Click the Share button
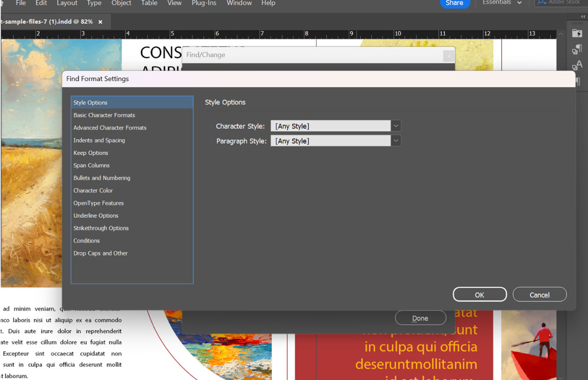 (x=454, y=3)
